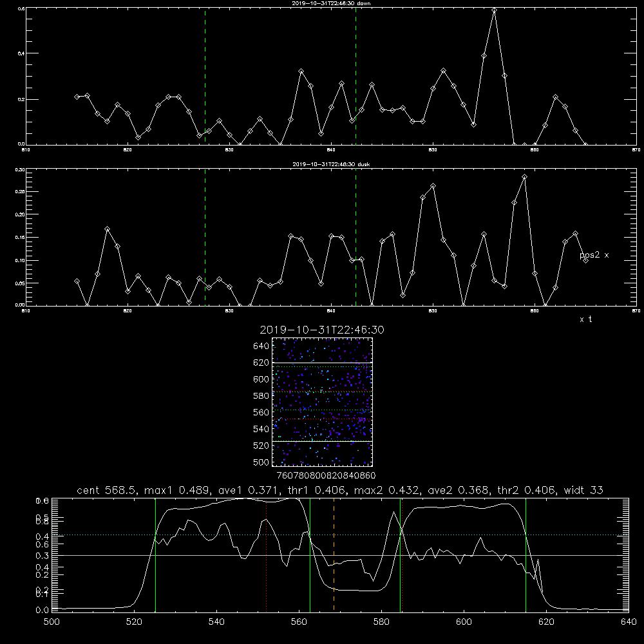Image resolution: width=644 pixels, height=644 pixels.
Task: Click the '640' y-axis label beside the color image
Action: pos(261,346)
